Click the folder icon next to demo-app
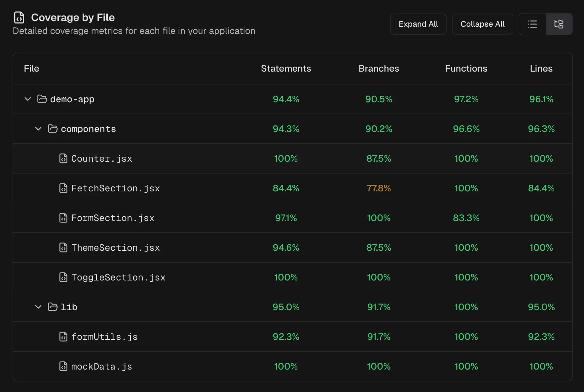The width and height of the screenshot is (584, 392). coord(42,99)
